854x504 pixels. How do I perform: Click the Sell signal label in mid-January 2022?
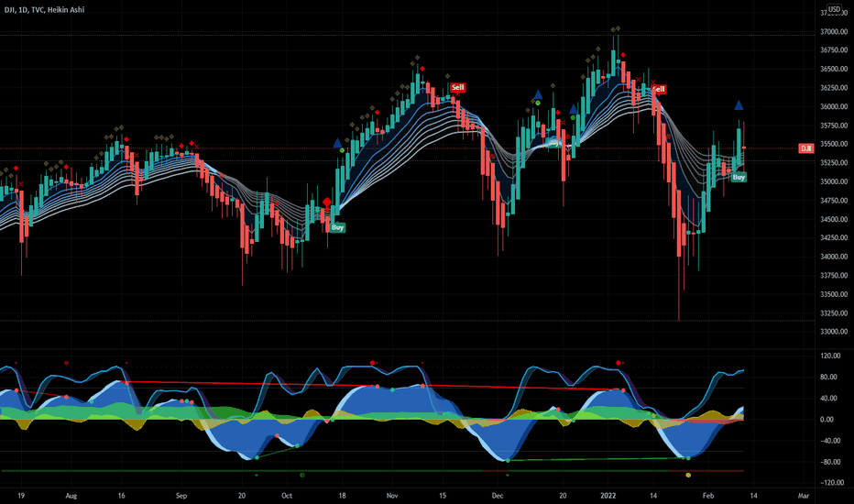[658, 89]
